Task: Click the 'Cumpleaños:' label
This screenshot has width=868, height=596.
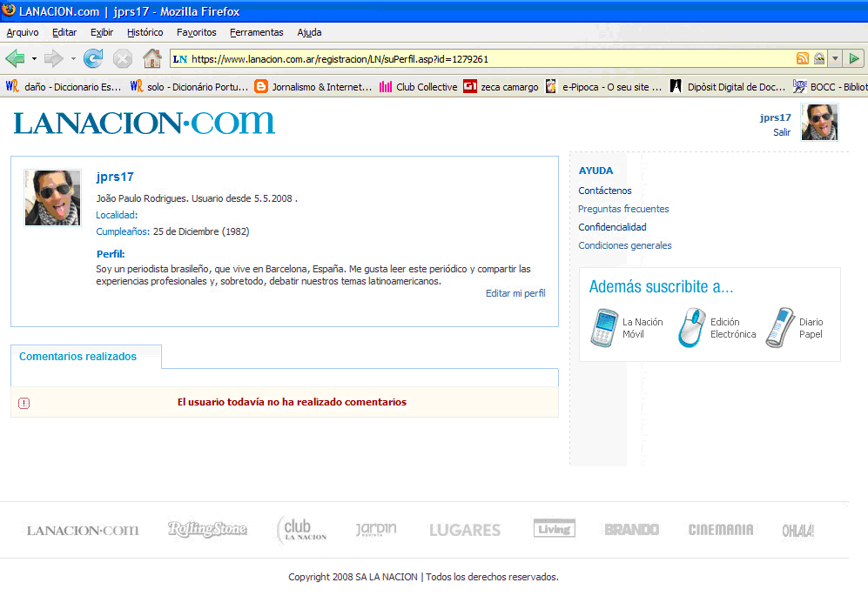Action: tap(123, 231)
